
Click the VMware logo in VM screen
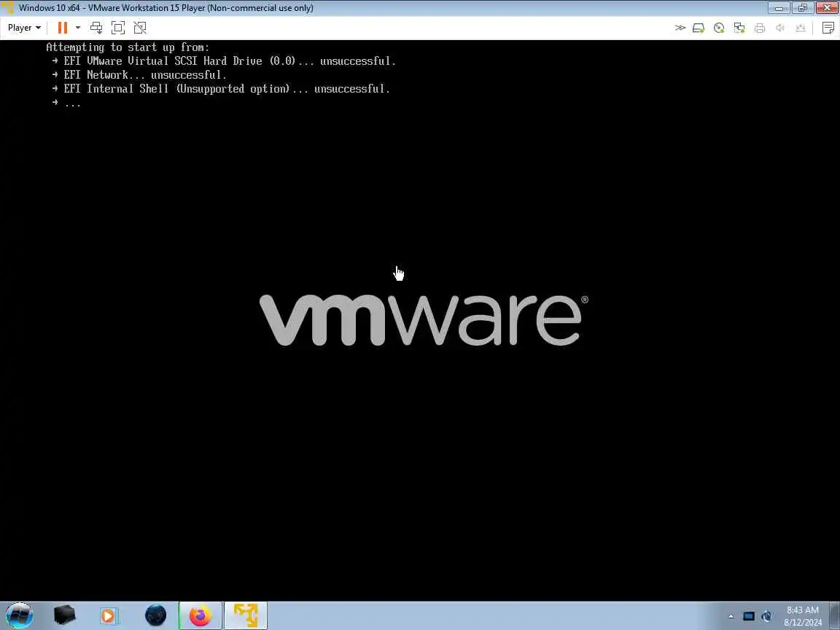pyautogui.click(x=423, y=320)
